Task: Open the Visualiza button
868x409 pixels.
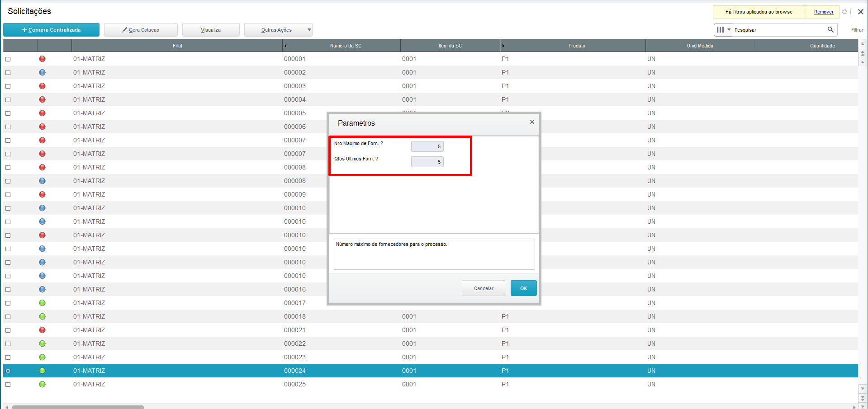Action: click(x=211, y=30)
